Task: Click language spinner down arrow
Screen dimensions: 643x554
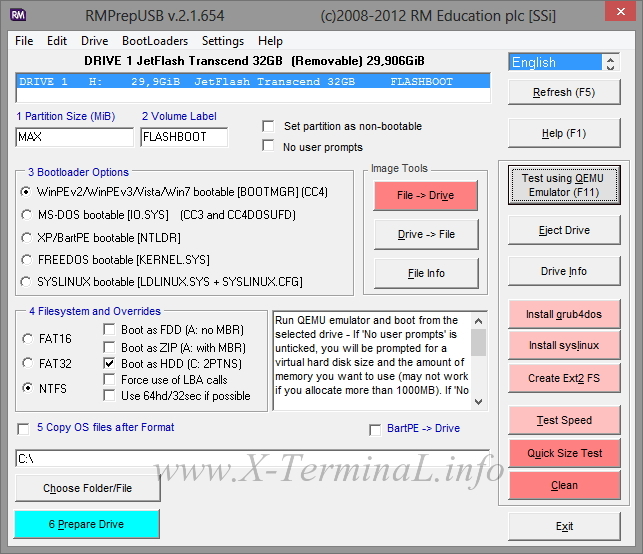Action: point(610,66)
